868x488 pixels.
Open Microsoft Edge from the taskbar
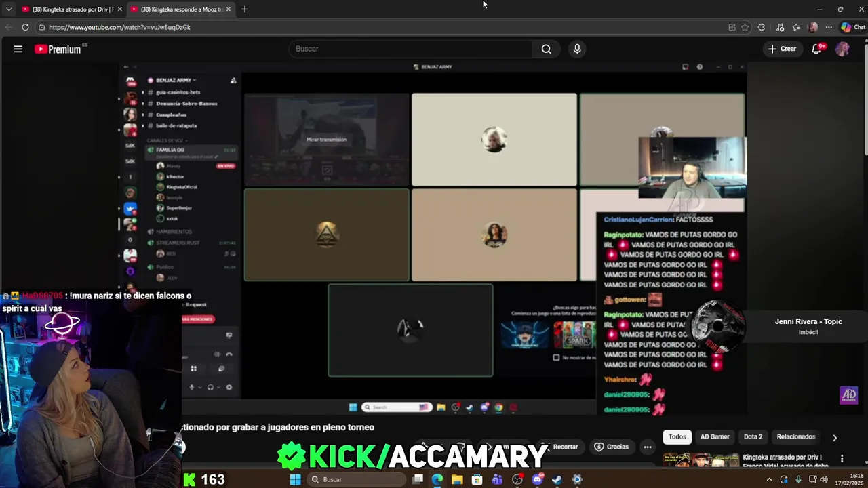pos(437,479)
